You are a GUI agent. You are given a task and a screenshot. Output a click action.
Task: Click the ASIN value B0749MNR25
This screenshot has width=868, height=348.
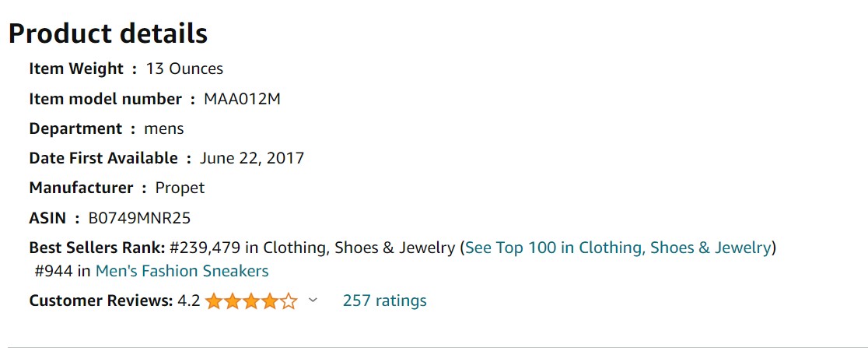[139, 218]
